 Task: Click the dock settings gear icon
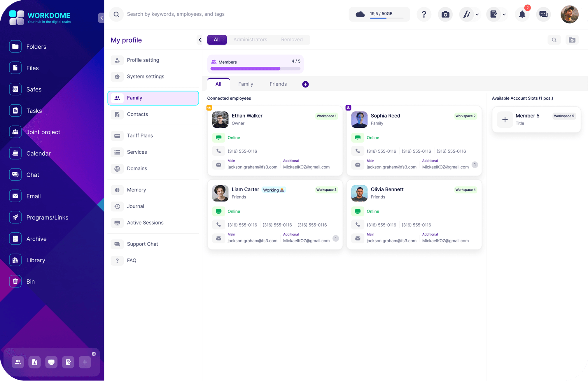(x=94, y=354)
